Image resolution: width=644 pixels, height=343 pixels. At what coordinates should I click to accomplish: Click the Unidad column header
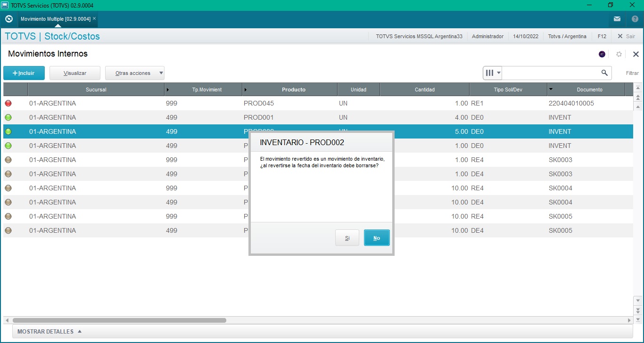coord(358,90)
